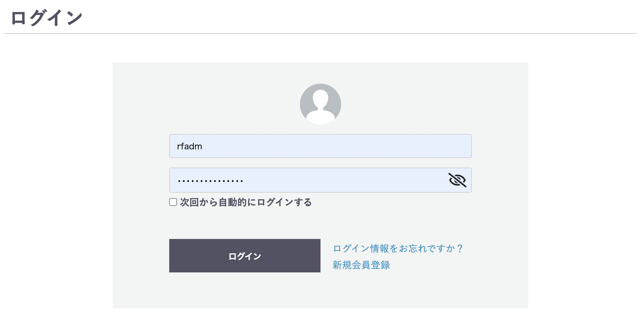Focus the username field containing rfadm
The height and width of the screenshot is (322, 644).
(x=320, y=146)
